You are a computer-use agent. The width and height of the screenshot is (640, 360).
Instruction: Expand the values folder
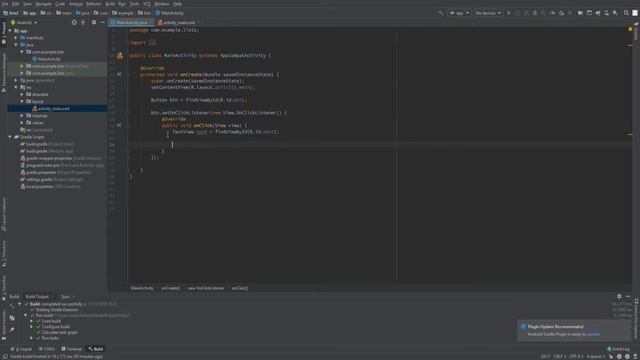pyautogui.click(x=22, y=122)
